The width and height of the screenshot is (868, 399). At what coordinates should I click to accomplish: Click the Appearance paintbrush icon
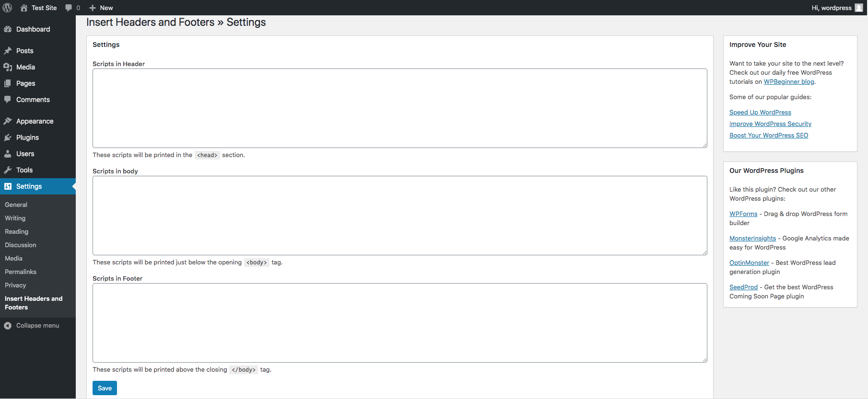pyautogui.click(x=8, y=121)
